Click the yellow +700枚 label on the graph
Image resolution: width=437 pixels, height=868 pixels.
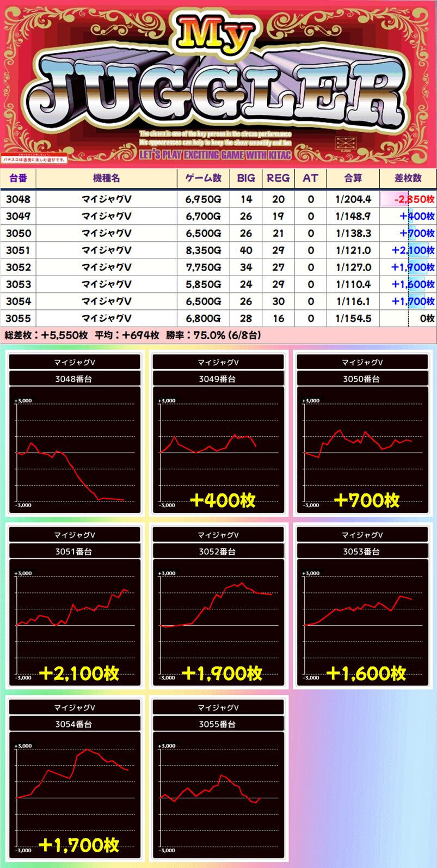pyautogui.click(x=367, y=500)
